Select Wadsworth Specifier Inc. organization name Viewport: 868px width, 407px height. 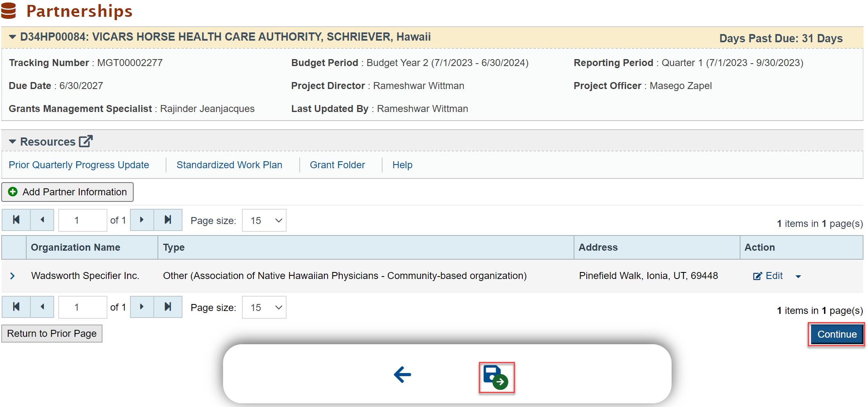click(x=85, y=276)
